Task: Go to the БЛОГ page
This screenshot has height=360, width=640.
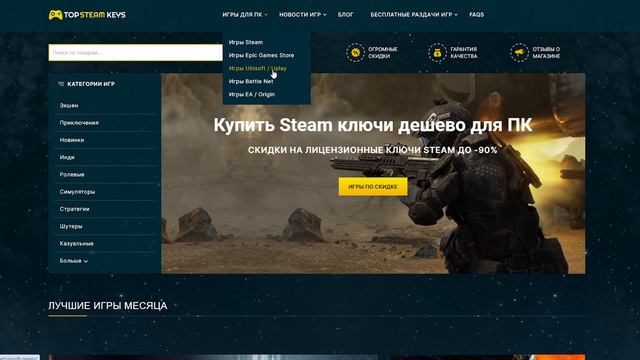Action: click(x=345, y=15)
